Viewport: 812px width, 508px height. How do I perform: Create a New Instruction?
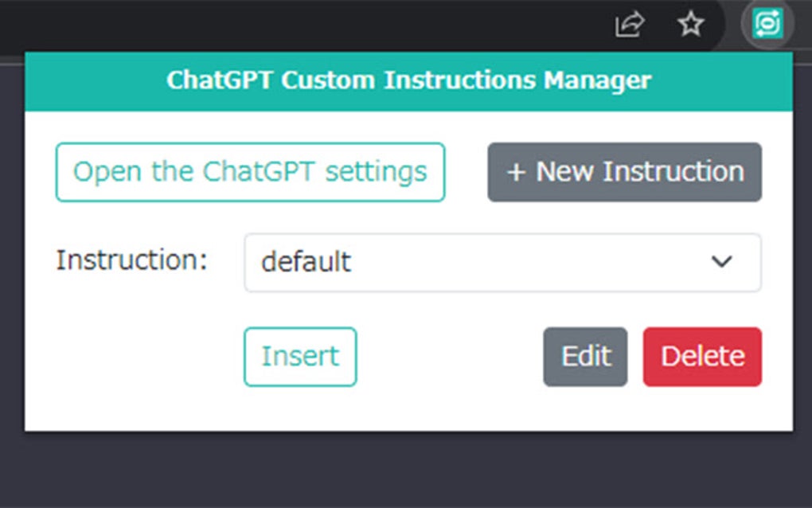(x=625, y=172)
